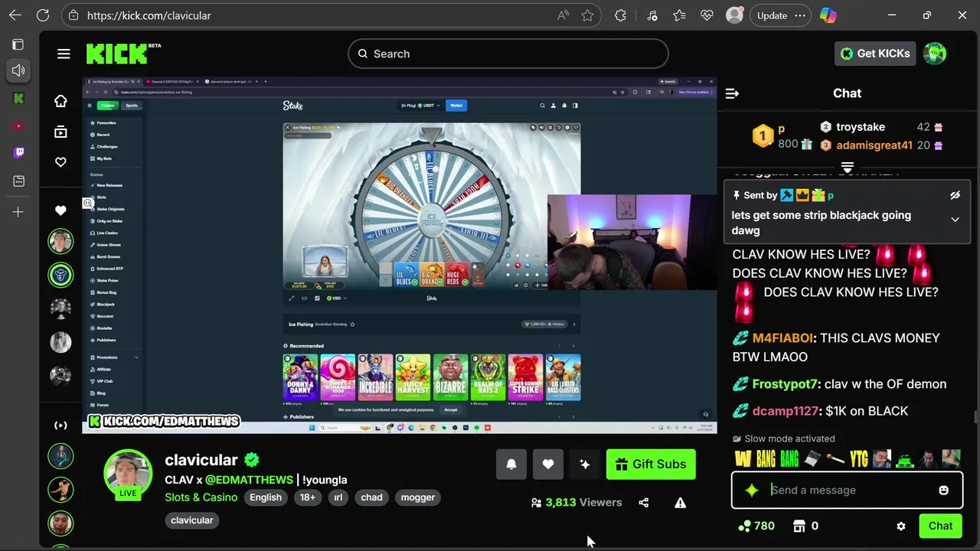Click adamisgreat41 on gift leaderboard
The width and height of the screenshot is (980, 551).
point(874,145)
